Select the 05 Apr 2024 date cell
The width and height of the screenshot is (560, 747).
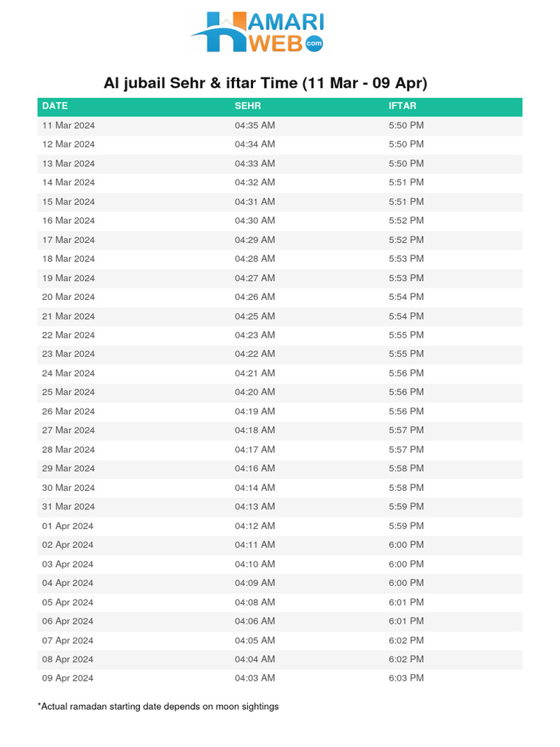click(68, 603)
